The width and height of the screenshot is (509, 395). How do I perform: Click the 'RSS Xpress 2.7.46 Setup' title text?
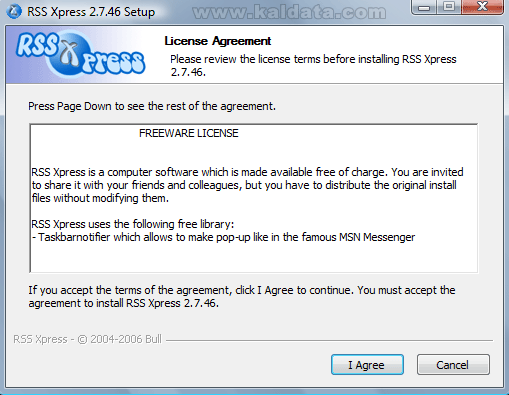(91, 12)
